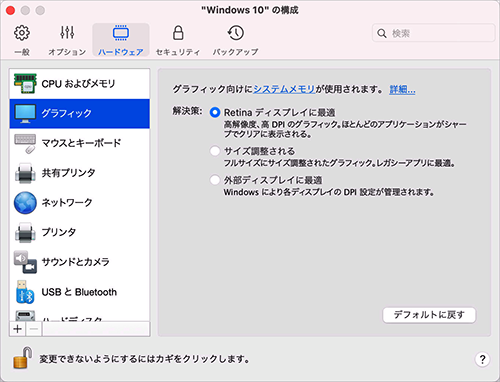Click the keyboard and mouse icon
Viewport: 500px width, 382px height.
coord(25,144)
